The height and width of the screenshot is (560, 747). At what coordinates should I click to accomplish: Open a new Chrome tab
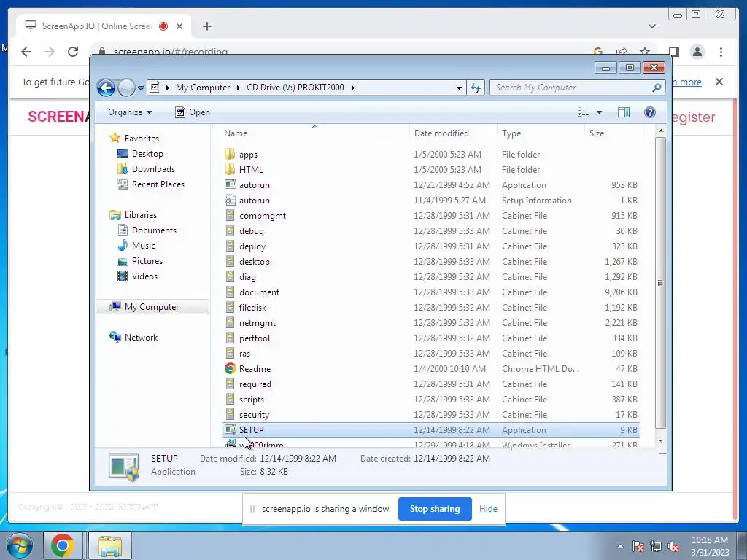click(x=206, y=26)
